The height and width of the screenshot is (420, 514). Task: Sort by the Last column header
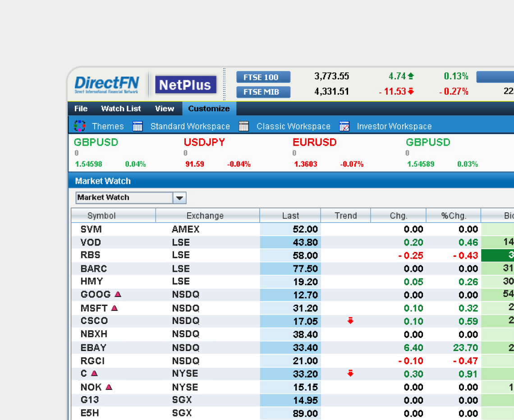click(x=290, y=215)
